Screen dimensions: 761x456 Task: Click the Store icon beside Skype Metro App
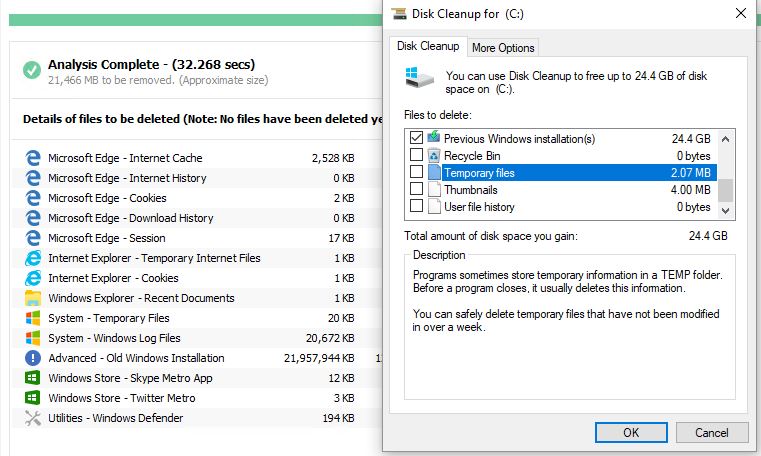coord(33,378)
